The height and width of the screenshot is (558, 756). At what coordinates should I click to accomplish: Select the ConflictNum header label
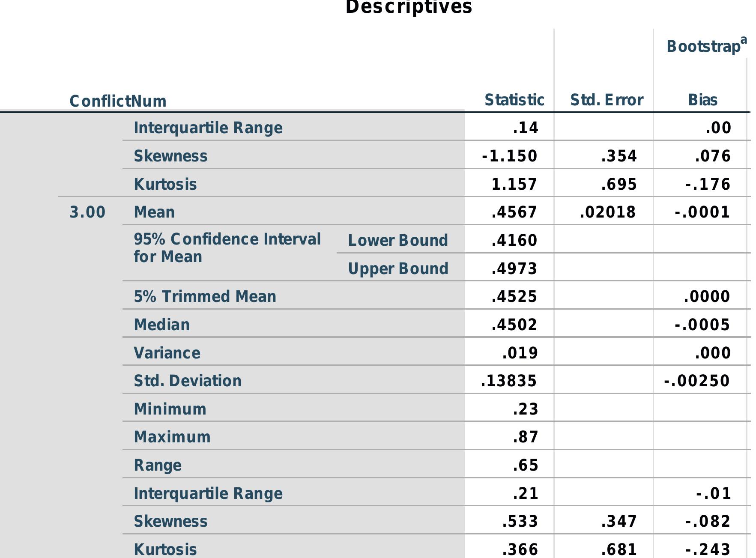pyautogui.click(x=118, y=101)
